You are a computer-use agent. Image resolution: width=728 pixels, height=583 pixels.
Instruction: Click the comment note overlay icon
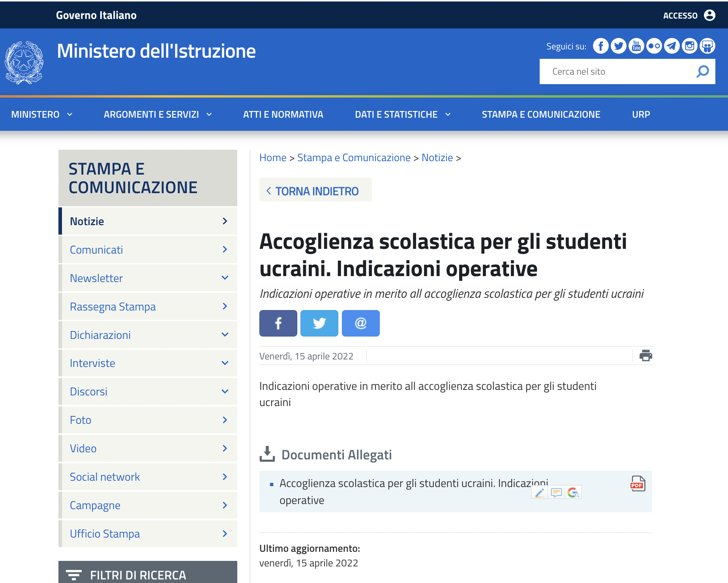point(556,493)
